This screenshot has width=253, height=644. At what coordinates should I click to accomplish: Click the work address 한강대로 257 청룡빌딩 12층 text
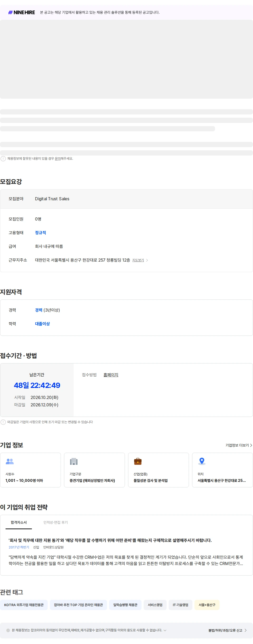[x=82, y=260]
